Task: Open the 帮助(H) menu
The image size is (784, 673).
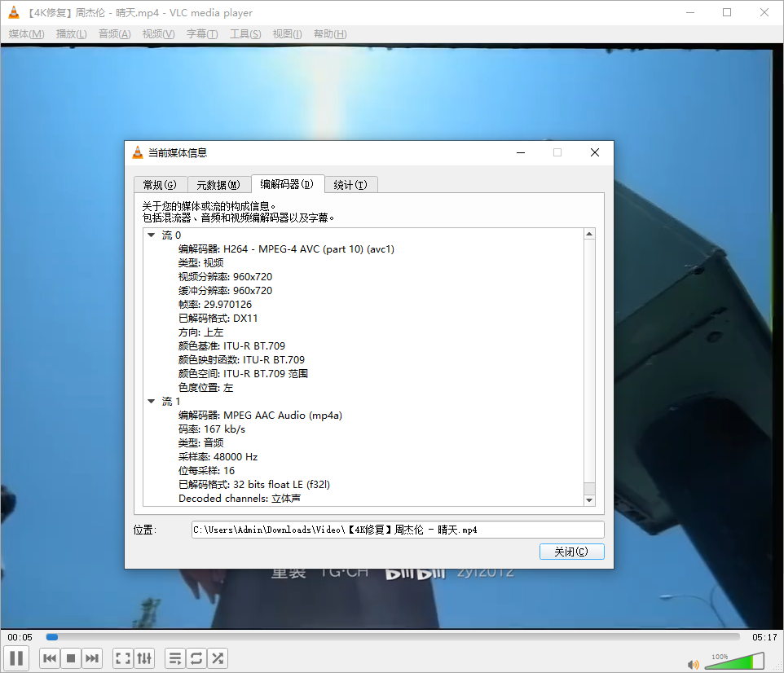Action: [330, 34]
